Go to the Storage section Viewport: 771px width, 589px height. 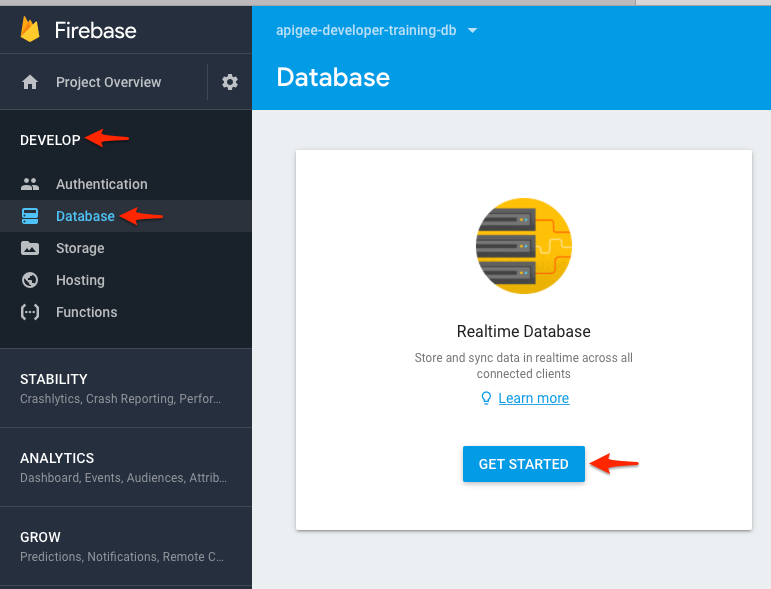(x=126, y=248)
